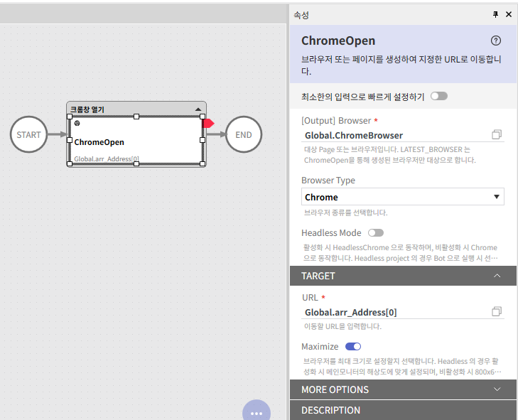Screen dimensions: 518x420
Task: Open the floating ellipsis menu button
Action: (257, 411)
